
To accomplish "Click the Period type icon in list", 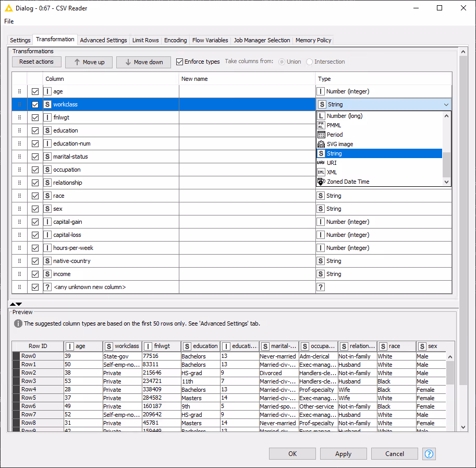I will (x=321, y=135).
